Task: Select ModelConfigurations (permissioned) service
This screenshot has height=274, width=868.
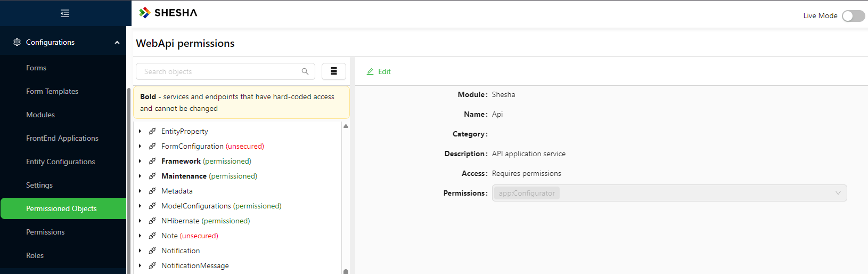Action: (x=222, y=206)
